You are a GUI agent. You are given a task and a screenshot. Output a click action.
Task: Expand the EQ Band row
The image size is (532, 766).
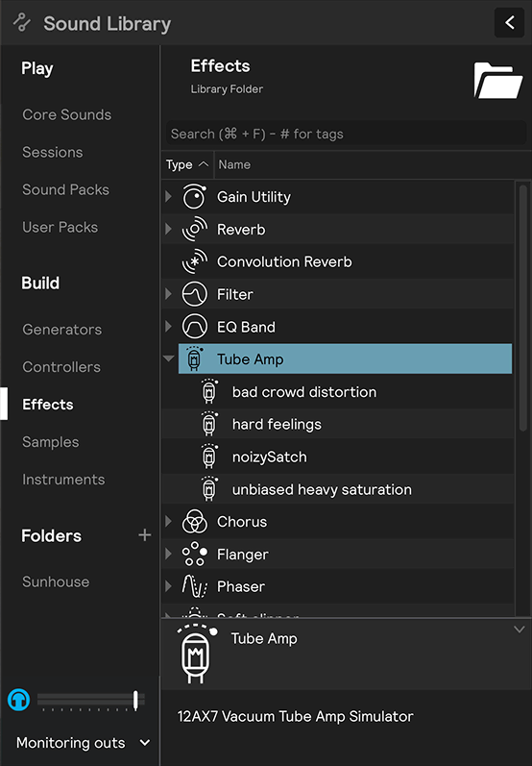coord(168,327)
